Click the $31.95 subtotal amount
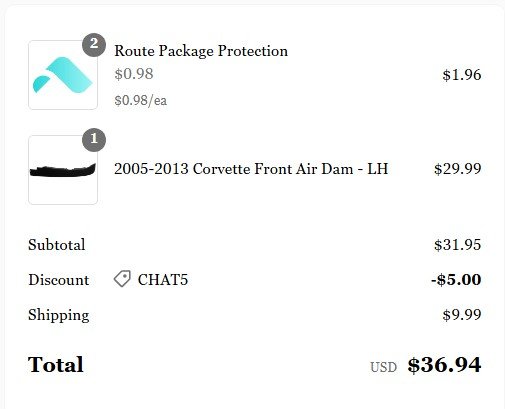Screen dimensions: 505x409 click(458, 245)
